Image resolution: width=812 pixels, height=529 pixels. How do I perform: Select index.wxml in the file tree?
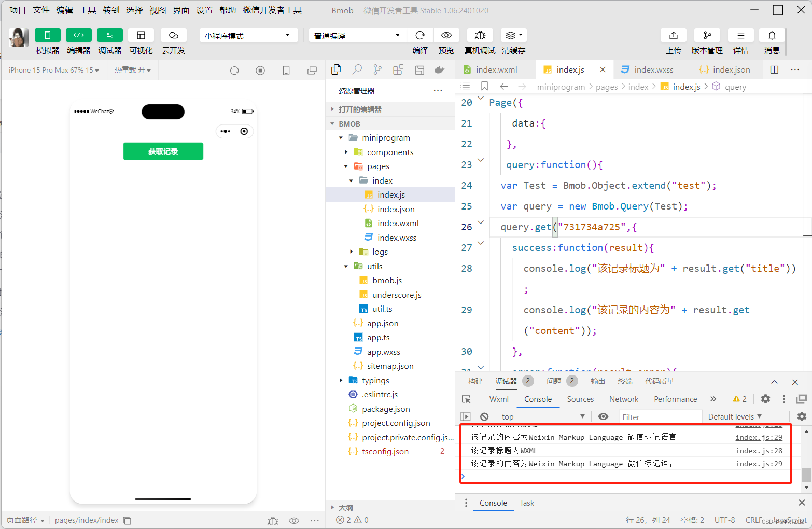click(398, 223)
